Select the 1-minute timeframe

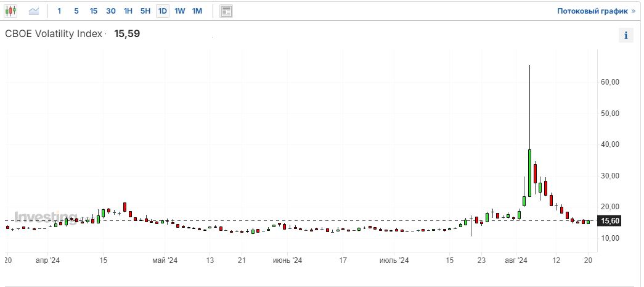click(x=59, y=11)
